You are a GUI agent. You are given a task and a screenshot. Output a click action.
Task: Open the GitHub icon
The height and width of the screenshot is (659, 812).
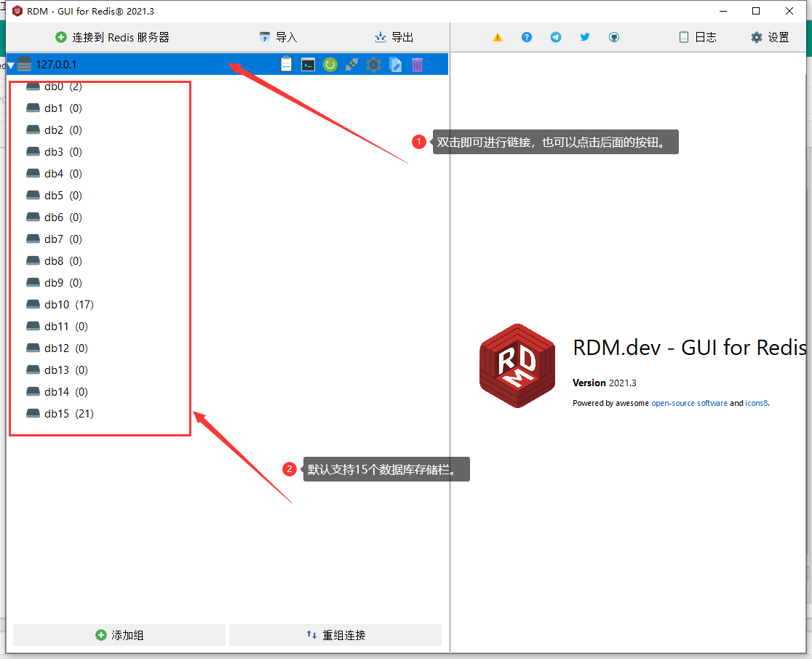coord(614,37)
